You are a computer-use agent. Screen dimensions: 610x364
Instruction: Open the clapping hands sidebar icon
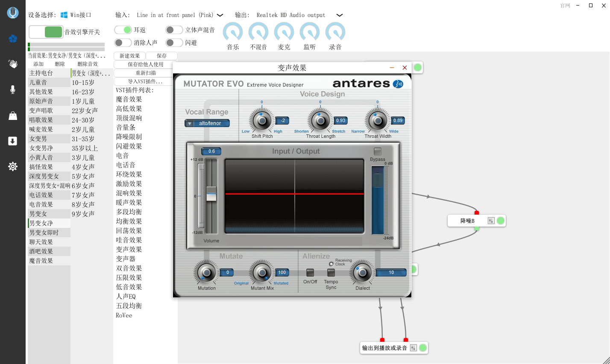13,64
